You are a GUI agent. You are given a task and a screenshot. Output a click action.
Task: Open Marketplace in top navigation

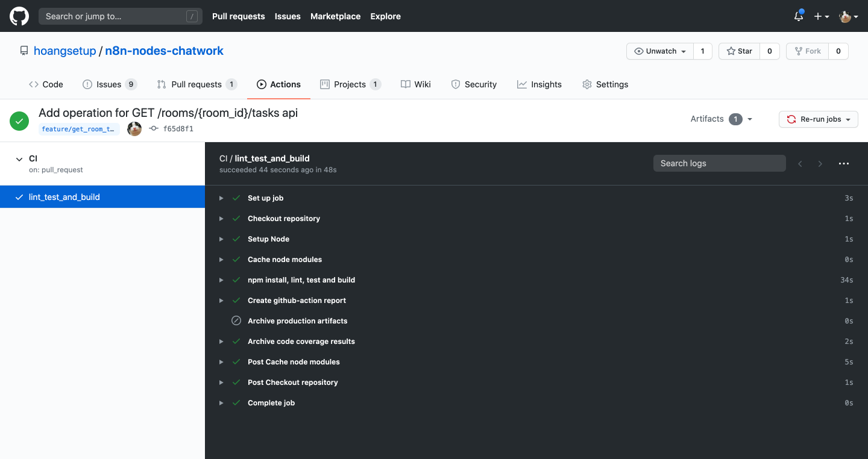coord(336,16)
